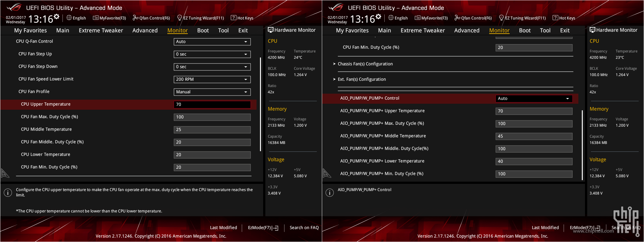The width and height of the screenshot is (644, 242).
Task: Click the CPU Middle Temperature field
Action: click(x=212, y=129)
